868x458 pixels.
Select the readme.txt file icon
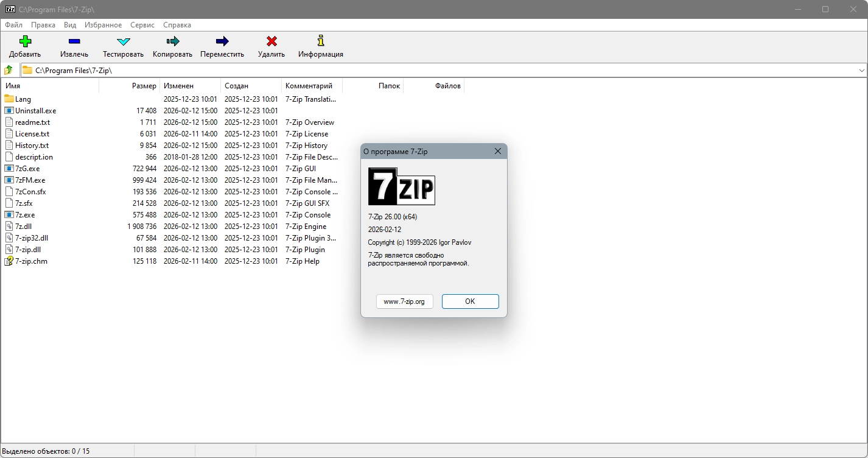pyautogui.click(x=9, y=122)
